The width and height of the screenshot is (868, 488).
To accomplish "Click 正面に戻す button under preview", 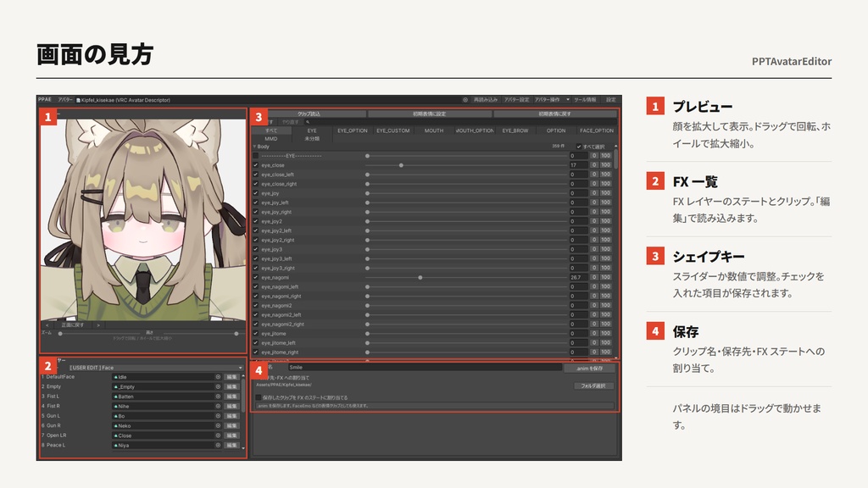I will point(73,325).
